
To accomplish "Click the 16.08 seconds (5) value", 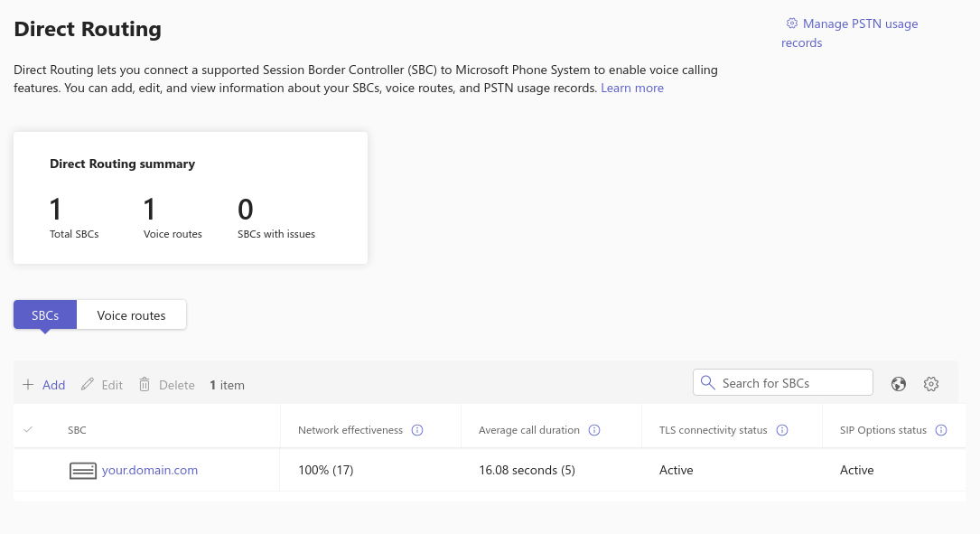I will (x=527, y=470).
